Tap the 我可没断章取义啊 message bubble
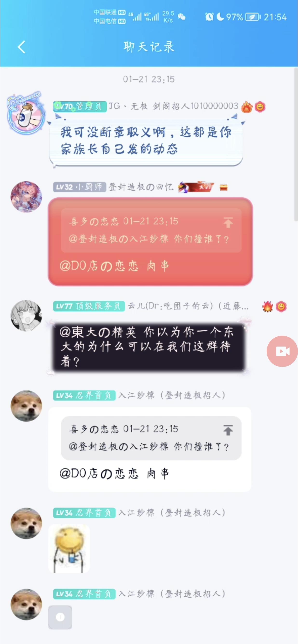The width and height of the screenshot is (298, 644). (146, 141)
